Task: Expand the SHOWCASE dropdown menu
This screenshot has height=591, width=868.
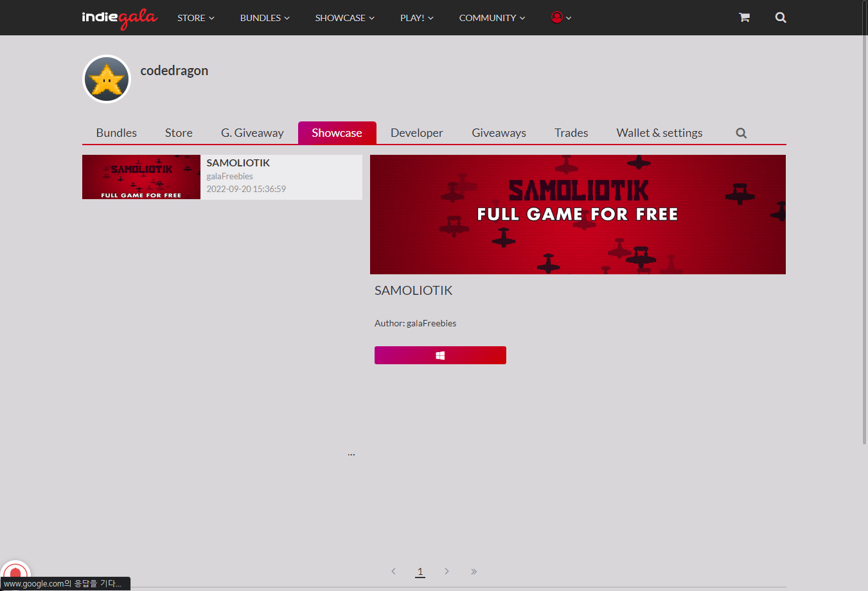Action: (344, 18)
